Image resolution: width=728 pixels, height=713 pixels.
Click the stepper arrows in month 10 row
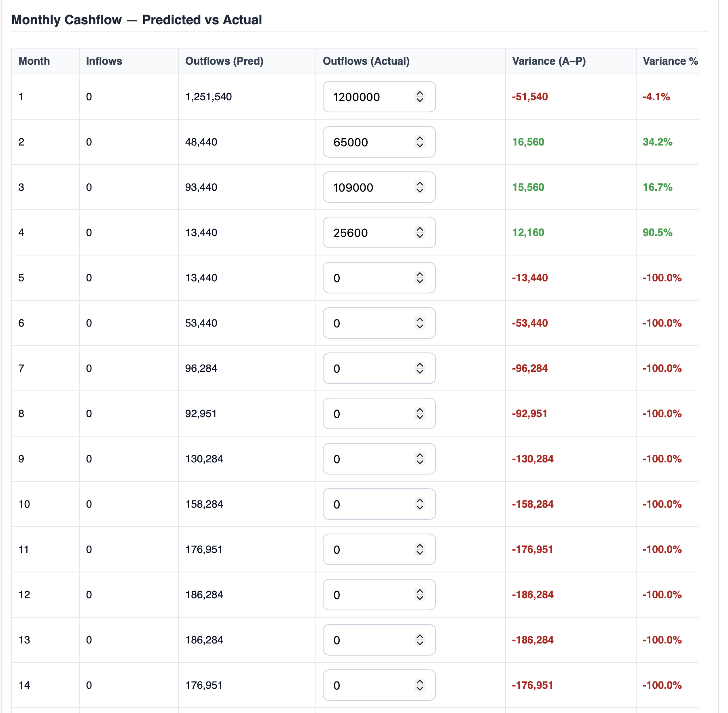[x=420, y=504]
